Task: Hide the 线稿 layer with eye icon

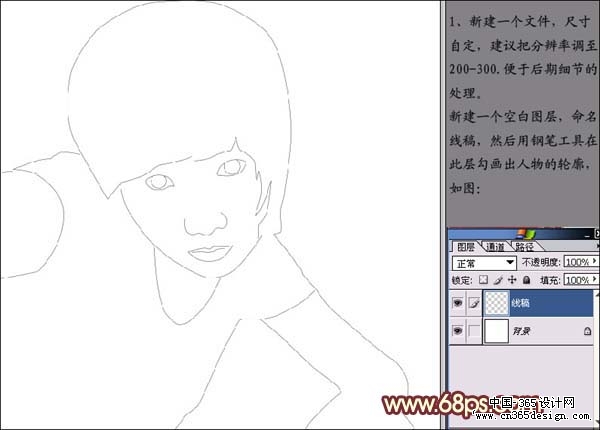Action: 458,303
